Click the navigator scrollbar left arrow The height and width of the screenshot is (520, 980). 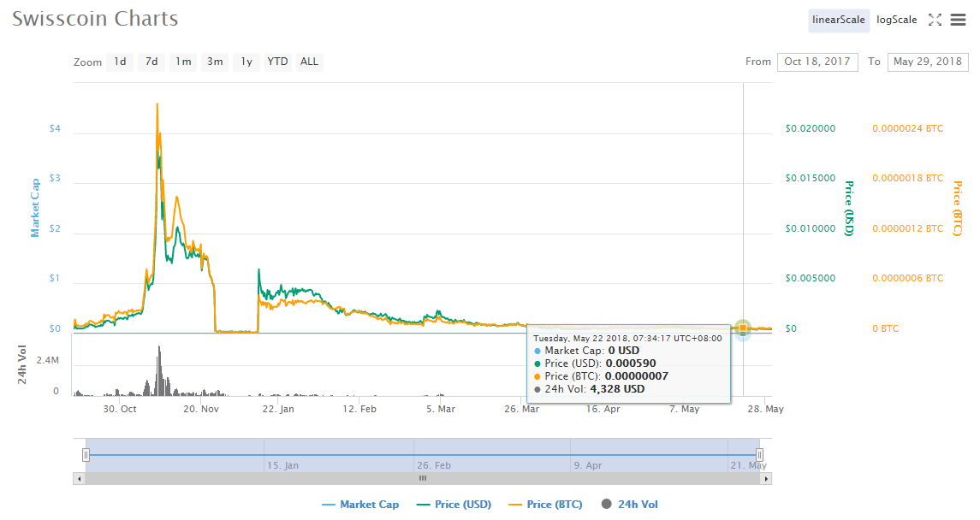coord(79,479)
